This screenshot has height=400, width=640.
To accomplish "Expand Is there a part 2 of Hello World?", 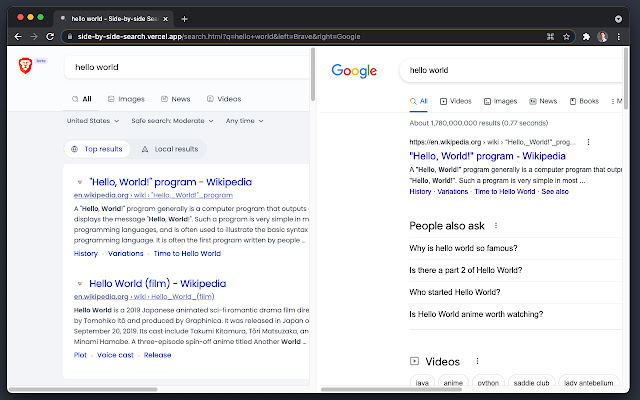I will 515,270.
